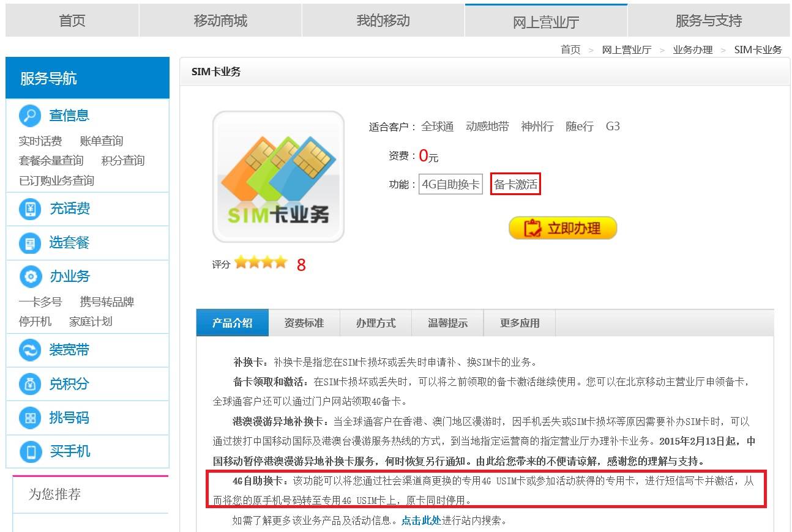Click the 随e行 customer type text
This screenshot has height=532, width=792.
[580, 127]
